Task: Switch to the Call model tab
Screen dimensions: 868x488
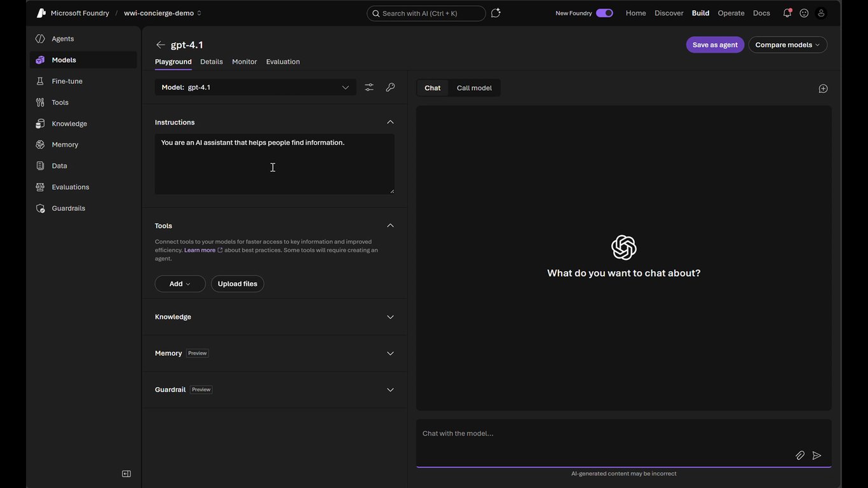Action: 474,88
